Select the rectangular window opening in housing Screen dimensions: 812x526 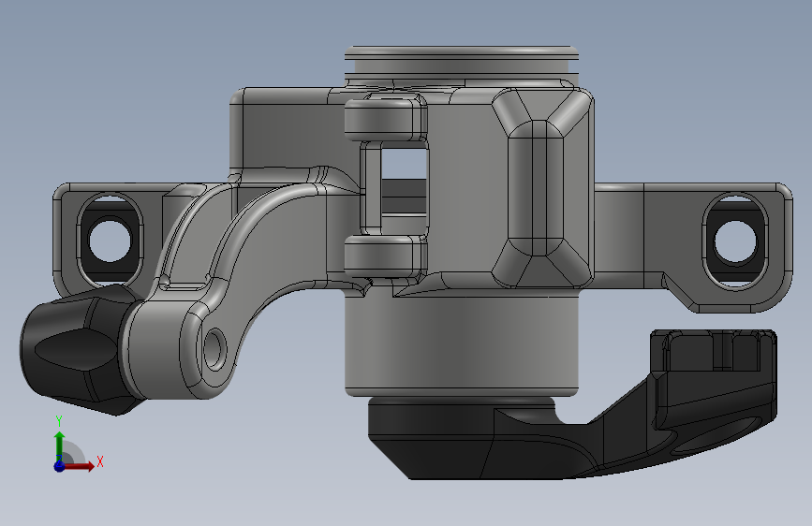coord(404,188)
